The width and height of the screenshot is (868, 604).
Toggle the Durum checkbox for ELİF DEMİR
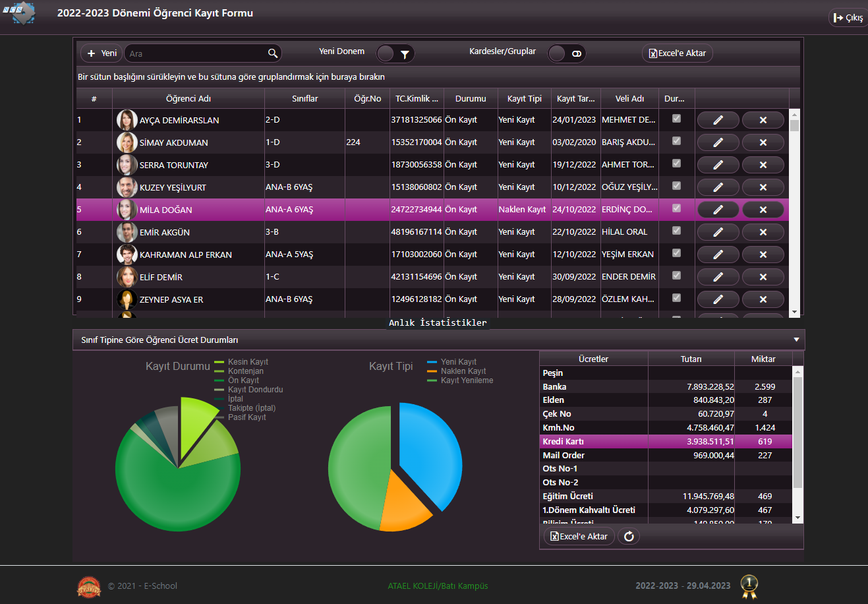[676, 276]
